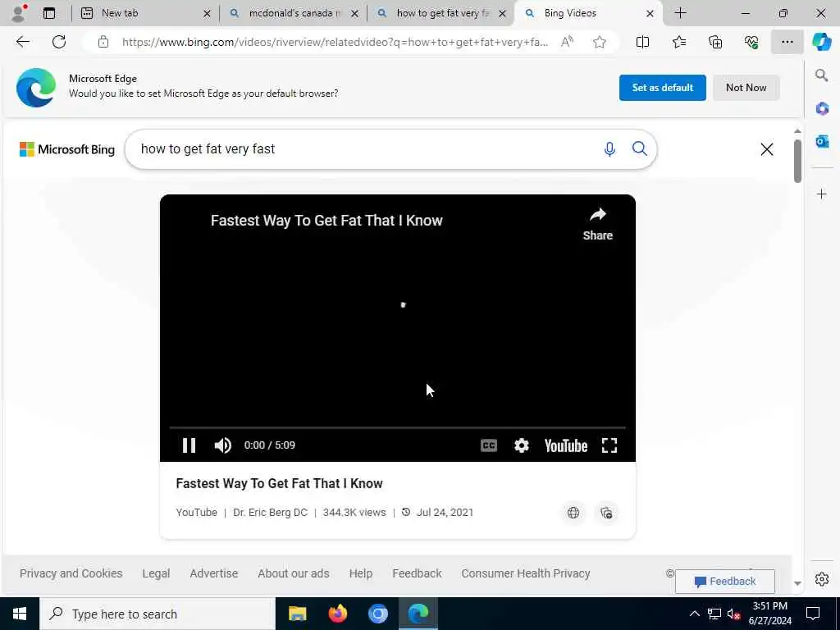Toggle closed captions CC button
This screenshot has width=840, height=630.
point(489,445)
